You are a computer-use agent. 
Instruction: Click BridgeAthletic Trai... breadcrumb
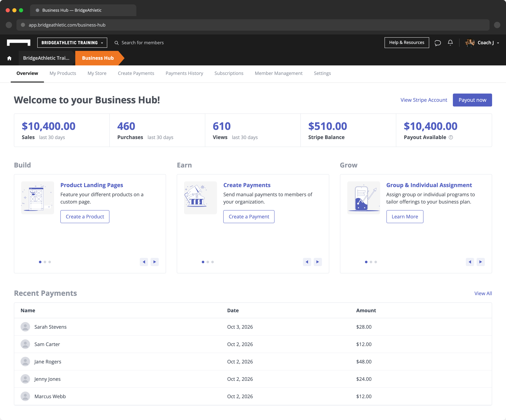point(46,58)
